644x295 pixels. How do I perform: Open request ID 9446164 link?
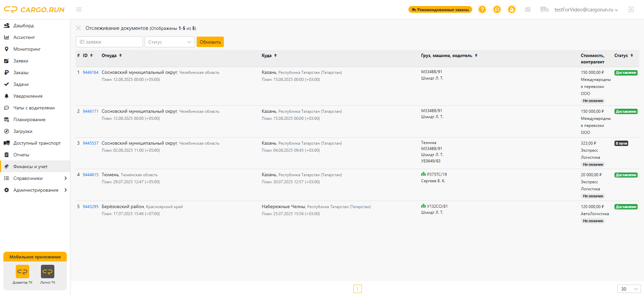(x=91, y=72)
